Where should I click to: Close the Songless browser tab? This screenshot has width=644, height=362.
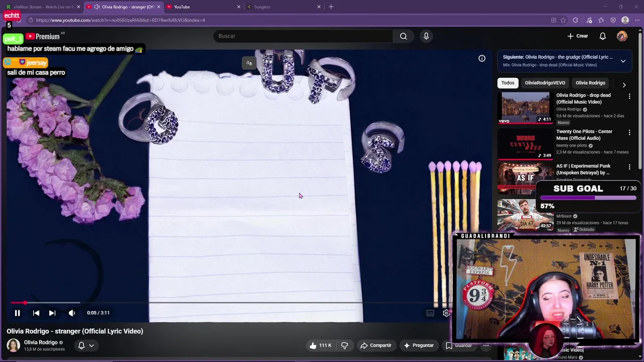pos(318,7)
